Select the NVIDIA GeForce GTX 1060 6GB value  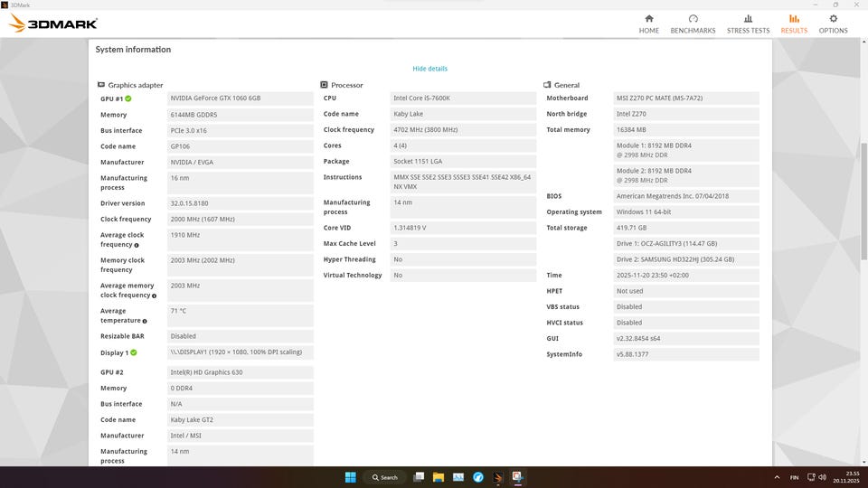(x=240, y=99)
